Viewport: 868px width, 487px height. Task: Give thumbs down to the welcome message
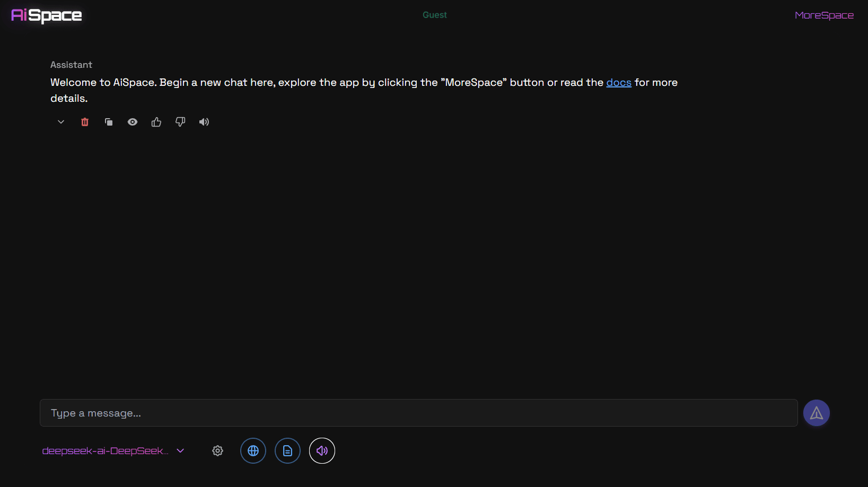(x=180, y=122)
